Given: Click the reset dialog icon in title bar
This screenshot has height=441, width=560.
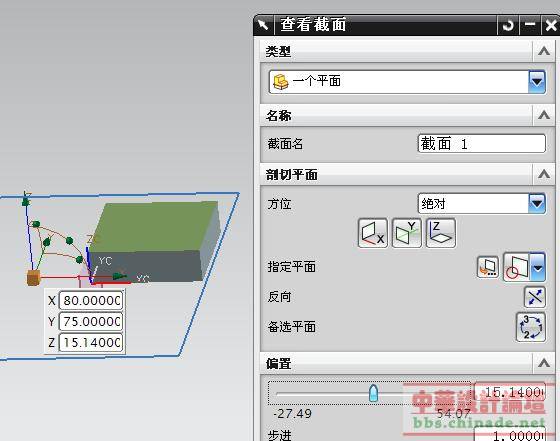Looking at the screenshot, I should pos(508,25).
